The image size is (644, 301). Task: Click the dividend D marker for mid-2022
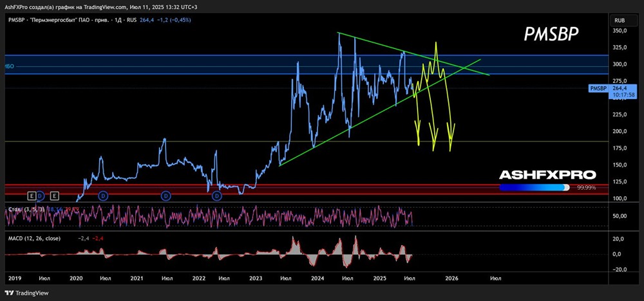coord(217,196)
